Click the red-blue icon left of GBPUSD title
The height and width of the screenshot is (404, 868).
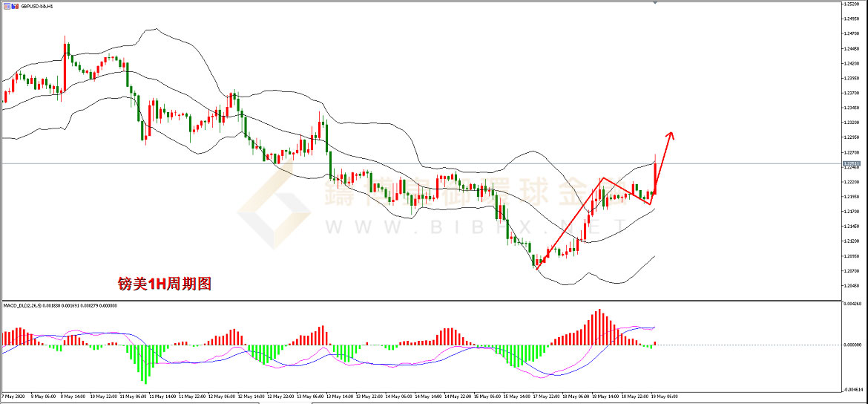pos(5,5)
